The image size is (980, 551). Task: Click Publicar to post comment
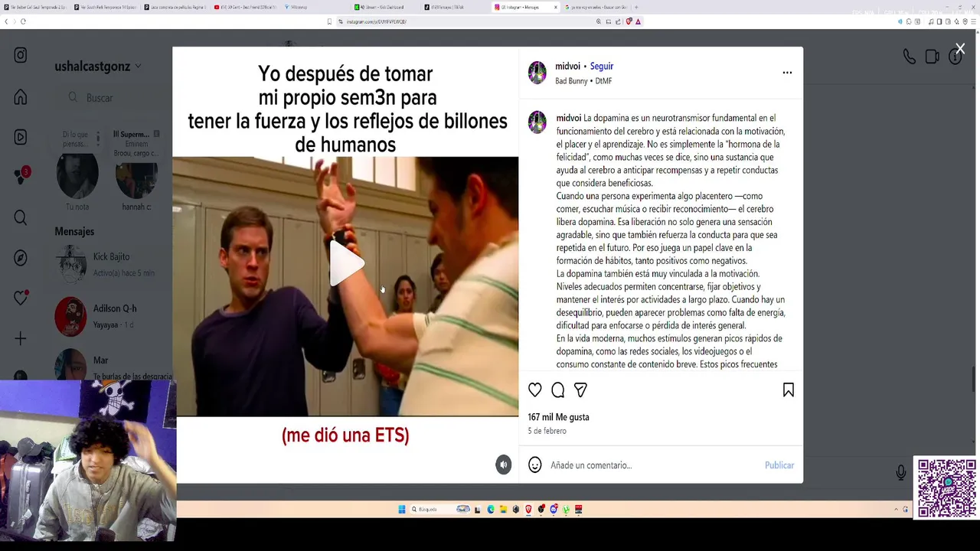point(779,465)
